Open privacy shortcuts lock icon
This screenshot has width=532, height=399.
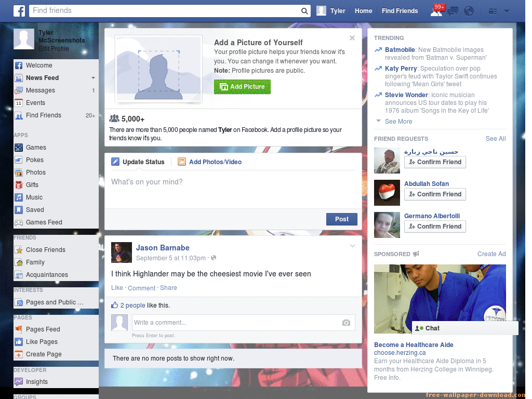[493, 11]
